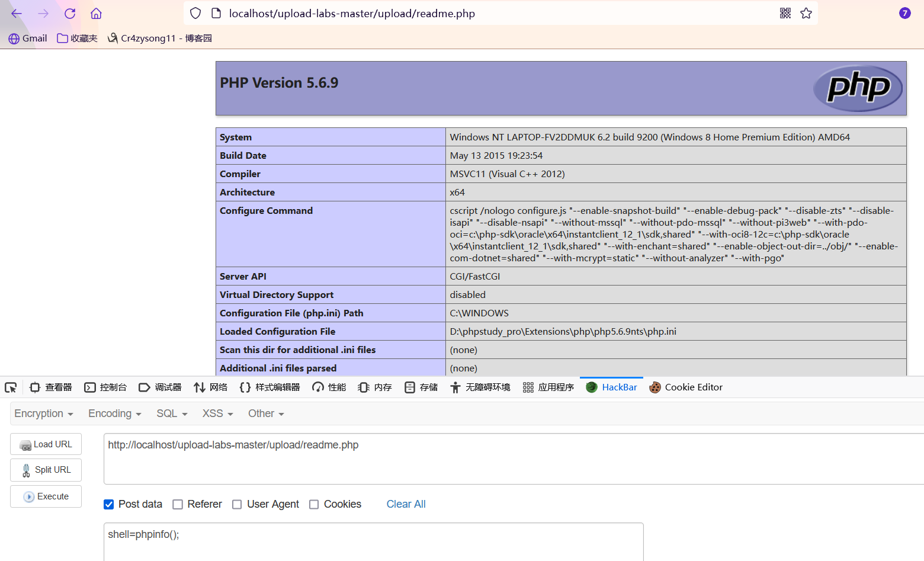
Task: Expand the Encryption dropdown menu
Action: (x=44, y=413)
